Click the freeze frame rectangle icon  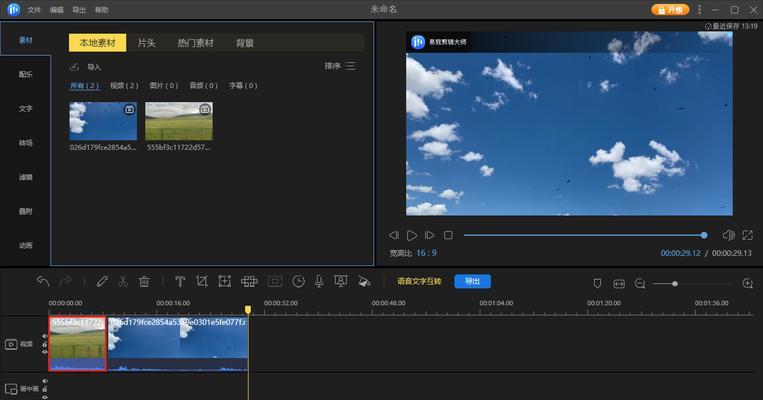pyautogui.click(x=275, y=281)
